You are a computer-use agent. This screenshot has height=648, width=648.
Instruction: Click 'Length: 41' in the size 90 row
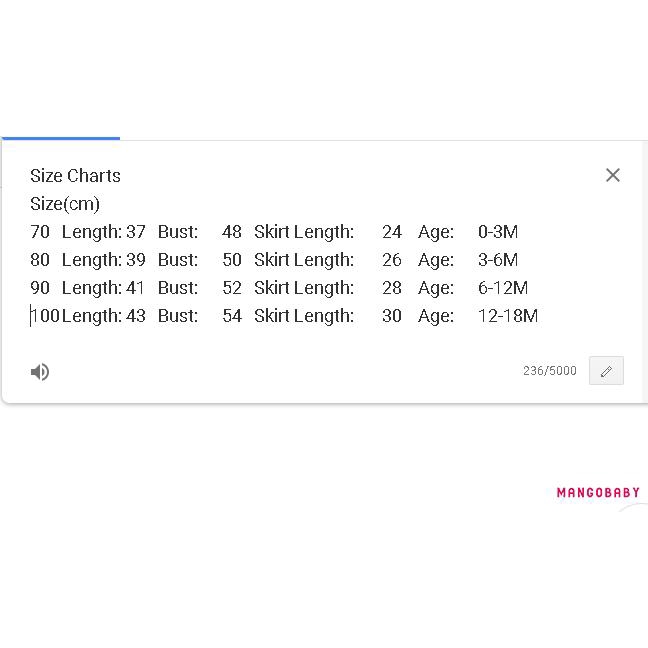click(104, 288)
